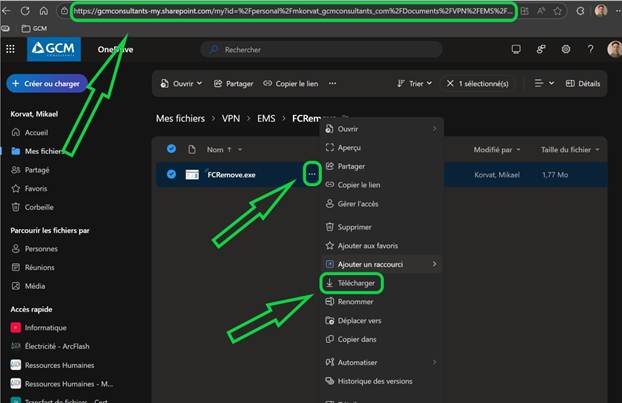This screenshot has height=403, width=622.
Task: Click Copier le lien in toolbar
Action: coord(291,83)
